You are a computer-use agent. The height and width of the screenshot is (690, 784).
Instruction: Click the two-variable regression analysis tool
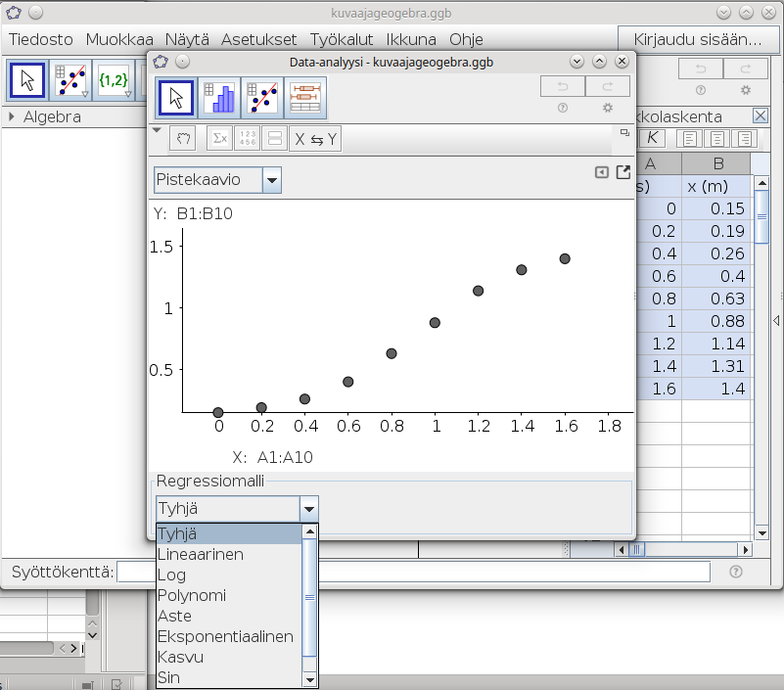click(262, 97)
